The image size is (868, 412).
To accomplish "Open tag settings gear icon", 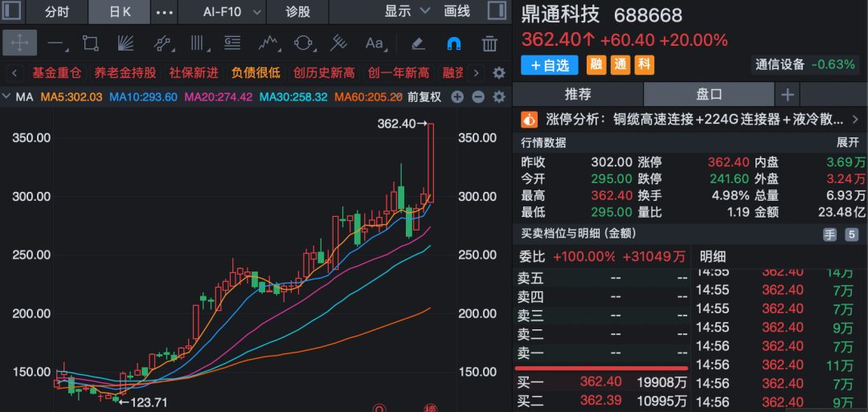I will [x=499, y=73].
